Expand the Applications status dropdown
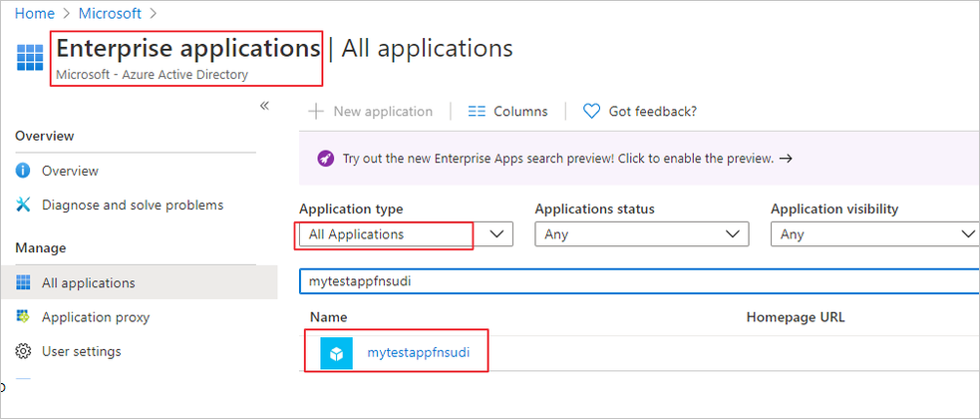The width and height of the screenshot is (980, 419). (641, 234)
